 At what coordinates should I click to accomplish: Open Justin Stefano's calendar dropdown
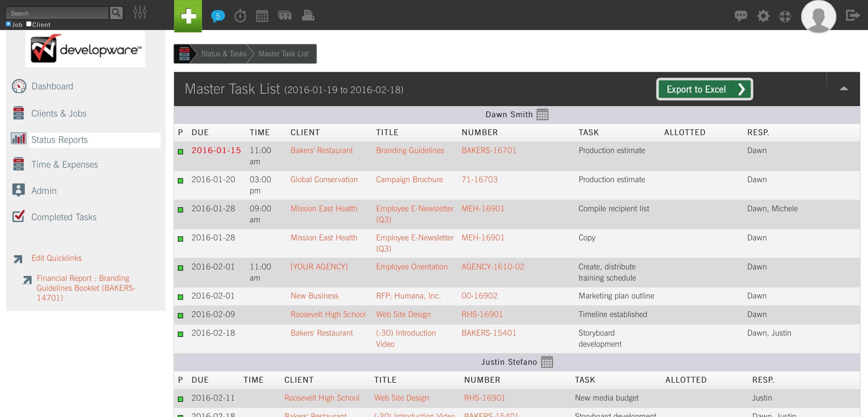click(x=547, y=362)
